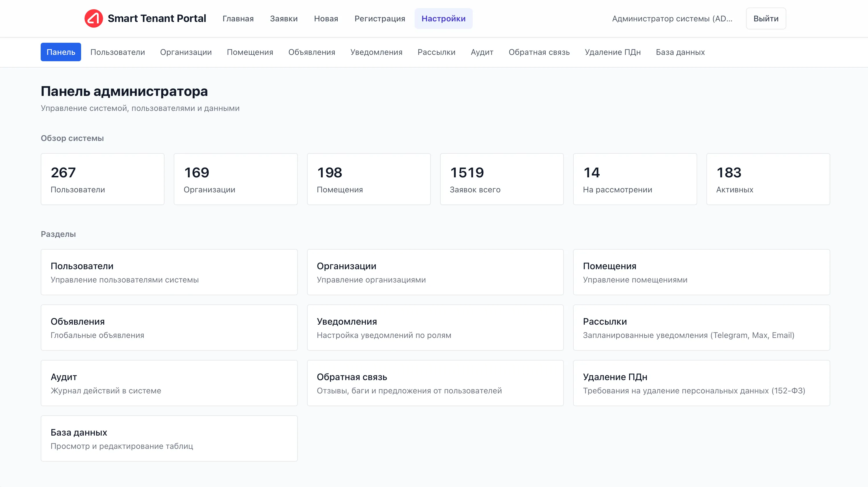This screenshot has width=868, height=487.
Task: Select the Настройки nav item
Action: click(x=444, y=18)
